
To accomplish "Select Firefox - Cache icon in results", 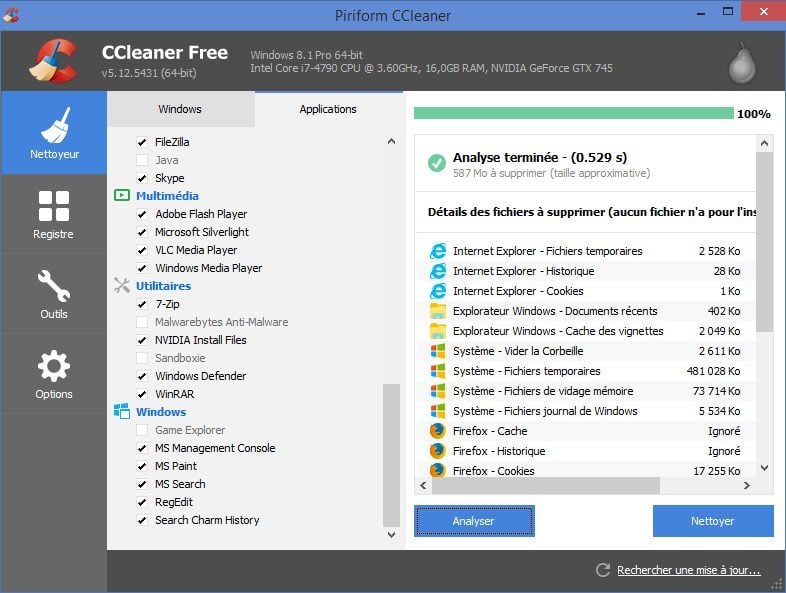I will (437, 431).
